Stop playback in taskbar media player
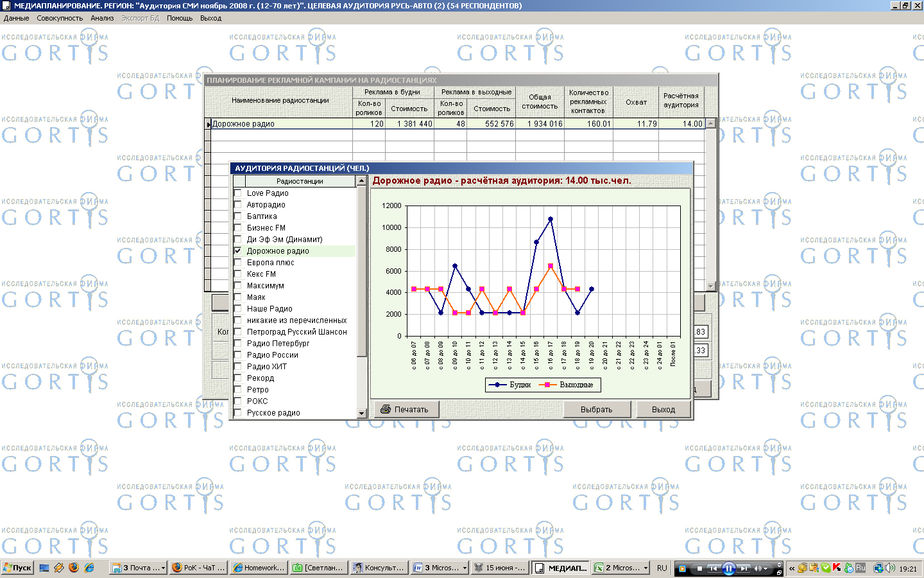The height and width of the screenshot is (578, 924). (x=699, y=568)
